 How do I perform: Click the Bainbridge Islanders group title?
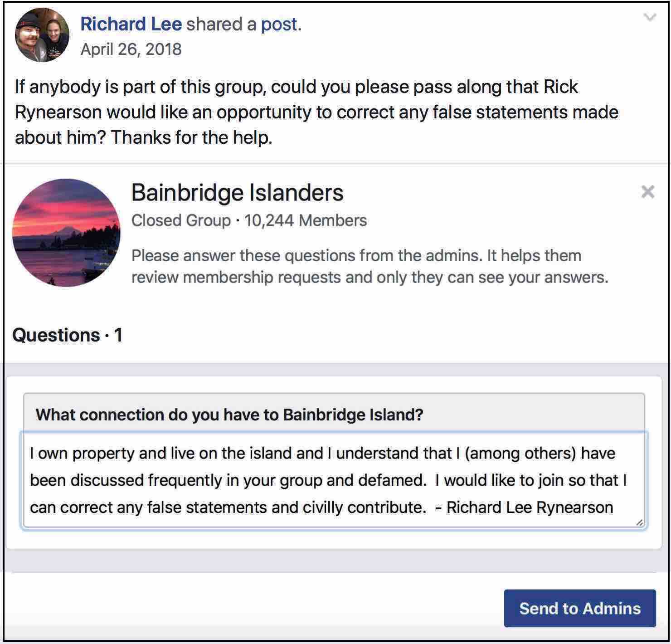(237, 192)
